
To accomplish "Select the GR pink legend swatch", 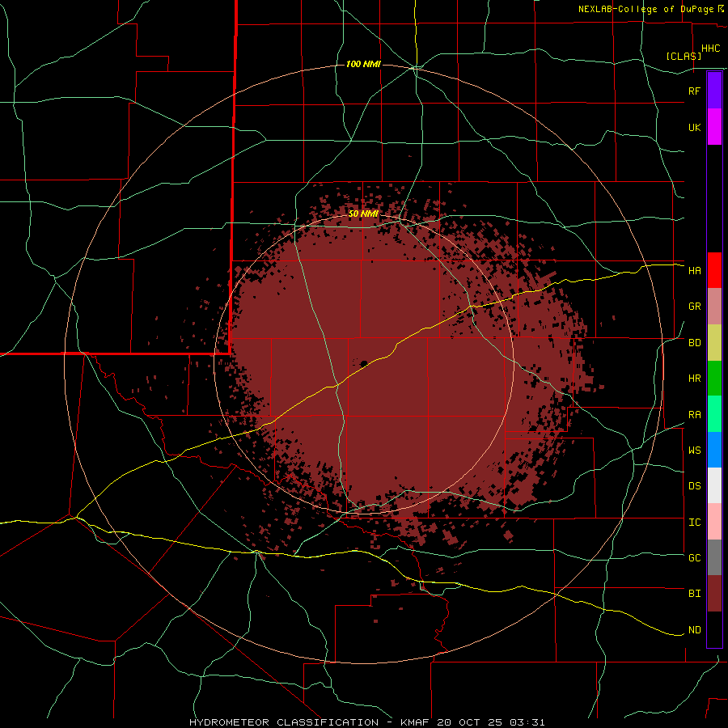I will point(714,307).
